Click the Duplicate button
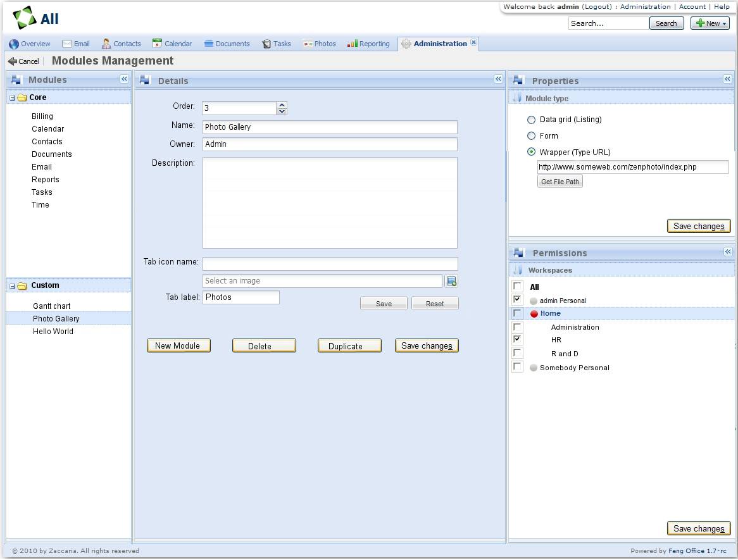 pos(349,346)
